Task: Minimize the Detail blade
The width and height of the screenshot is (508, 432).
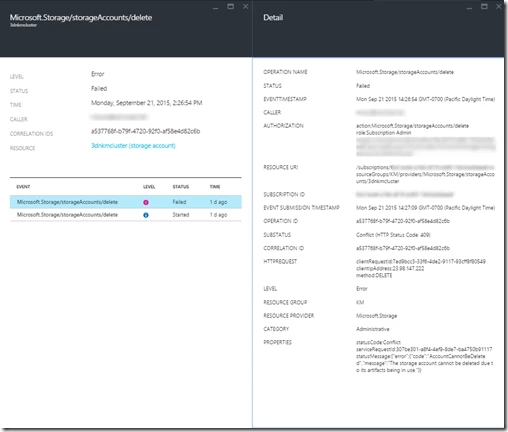Action: coord(469,7)
